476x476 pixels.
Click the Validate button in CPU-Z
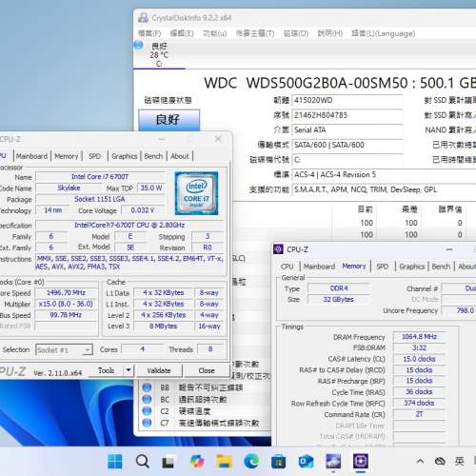[159, 370]
